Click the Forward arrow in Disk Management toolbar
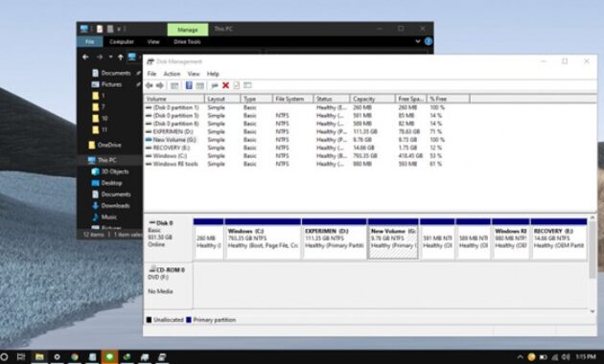 (160, 85)
